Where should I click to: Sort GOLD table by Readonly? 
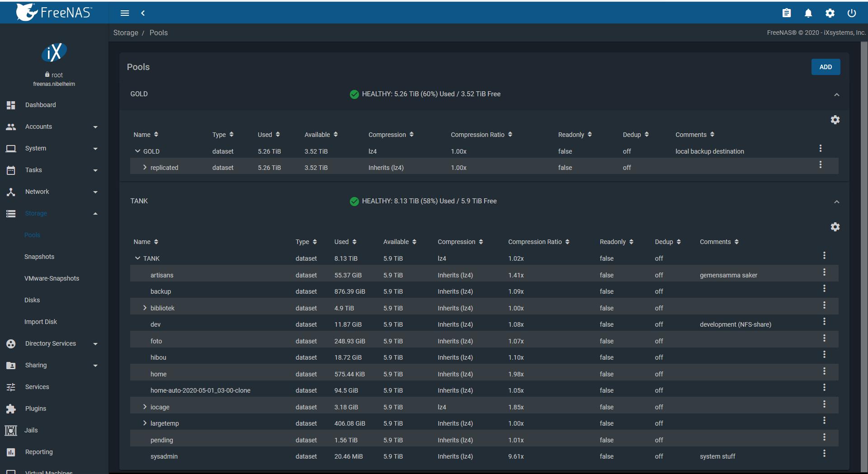pyautogui.click(x=575, y=135)
